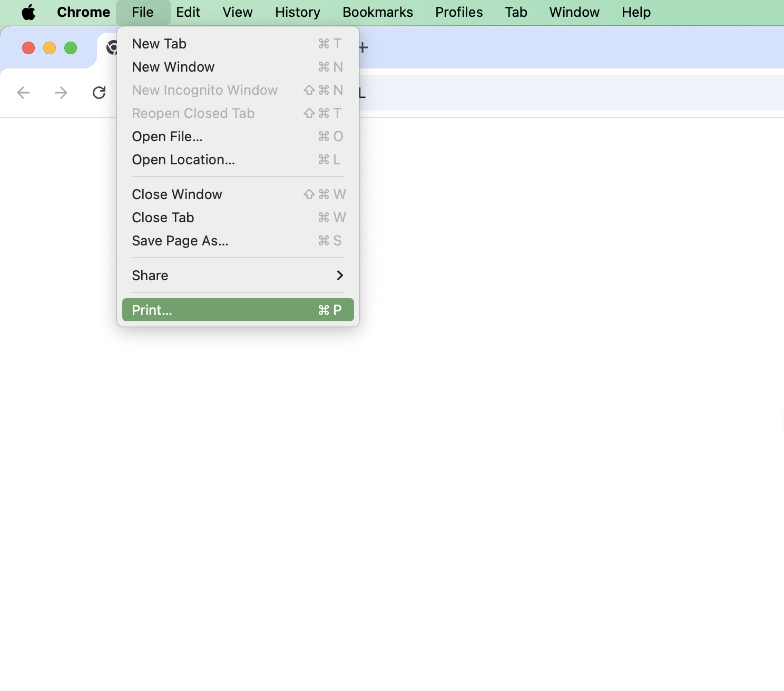Reload the page with refresh icon
This screenshot has height=691, width=784.
pos(99,93)
